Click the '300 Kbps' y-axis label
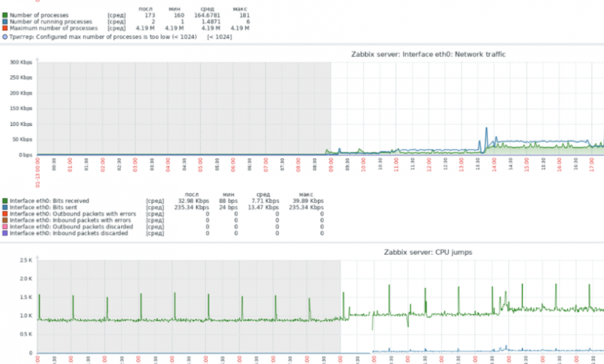The width and height of the screenshot is (604, 364). click(21, 63)
